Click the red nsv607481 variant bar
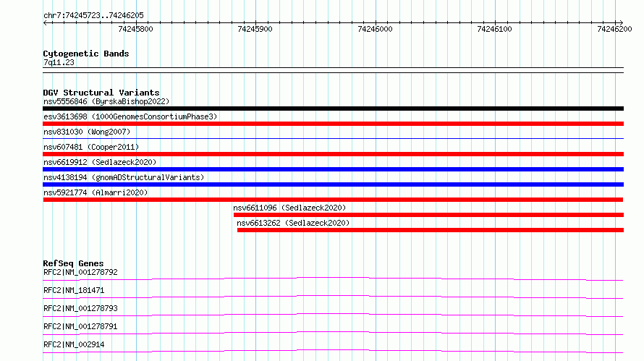This screenshot has height=361, width=644. coord(333,154)
